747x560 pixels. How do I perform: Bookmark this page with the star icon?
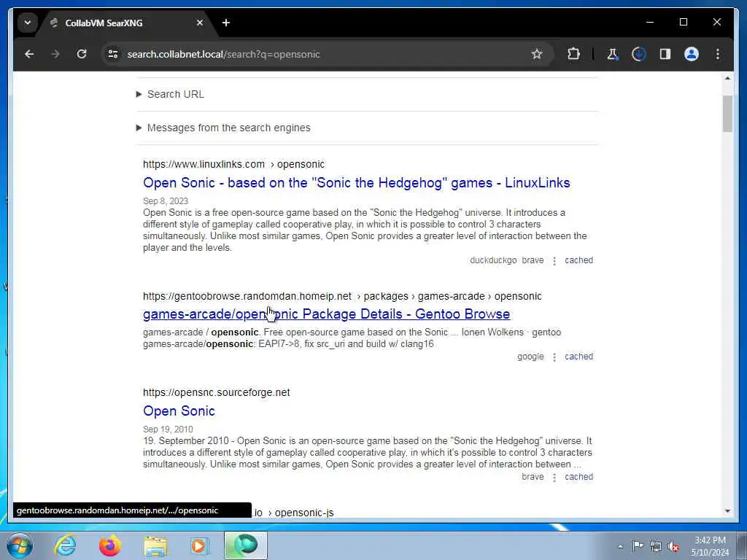537,54
